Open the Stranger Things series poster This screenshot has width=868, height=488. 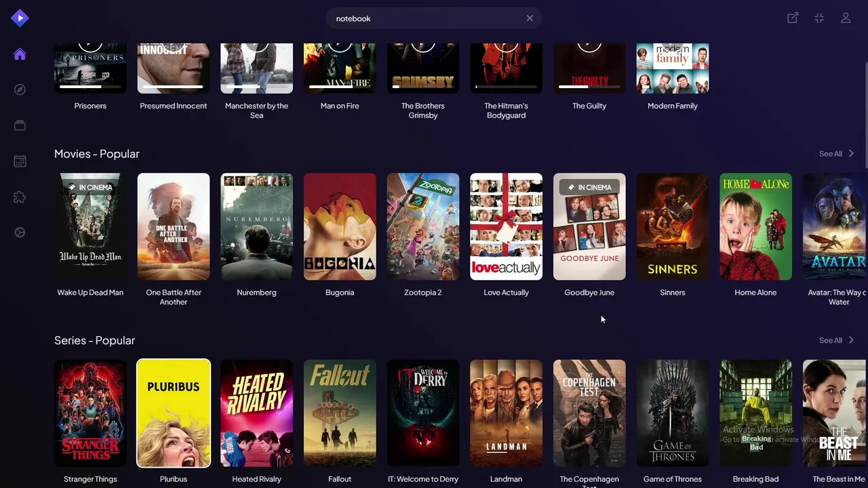click(90, 413)
